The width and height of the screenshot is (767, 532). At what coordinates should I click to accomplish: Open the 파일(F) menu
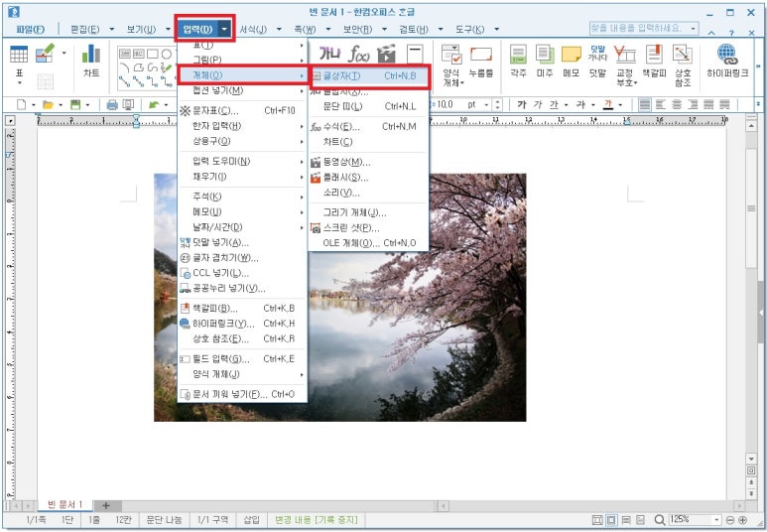[31, 30]
